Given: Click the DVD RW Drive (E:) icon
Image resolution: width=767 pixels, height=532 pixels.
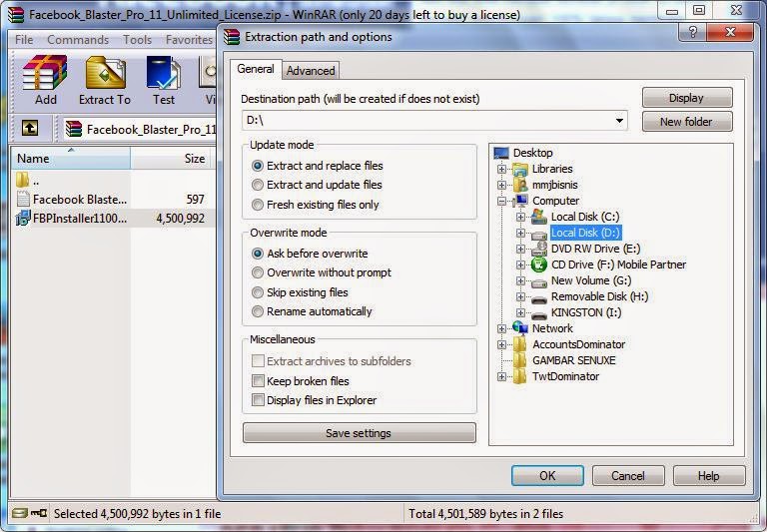Looking at the screenshot, I should point(539,249).
